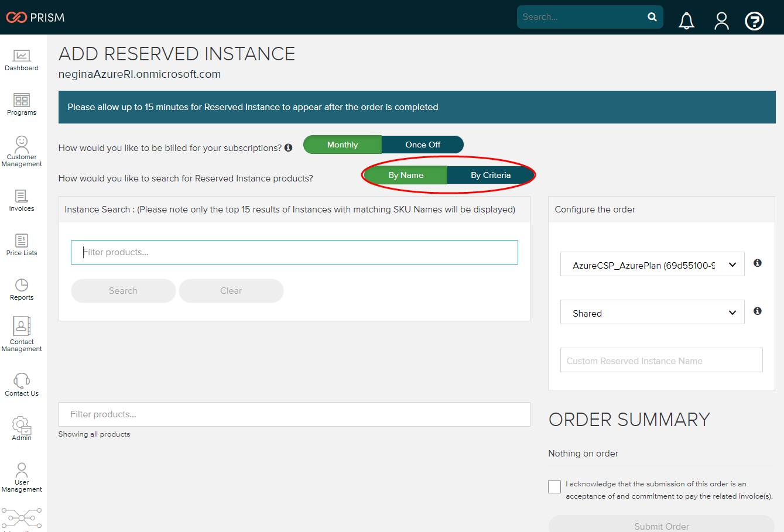Open Customer Management in sidebar

[22, 152]
